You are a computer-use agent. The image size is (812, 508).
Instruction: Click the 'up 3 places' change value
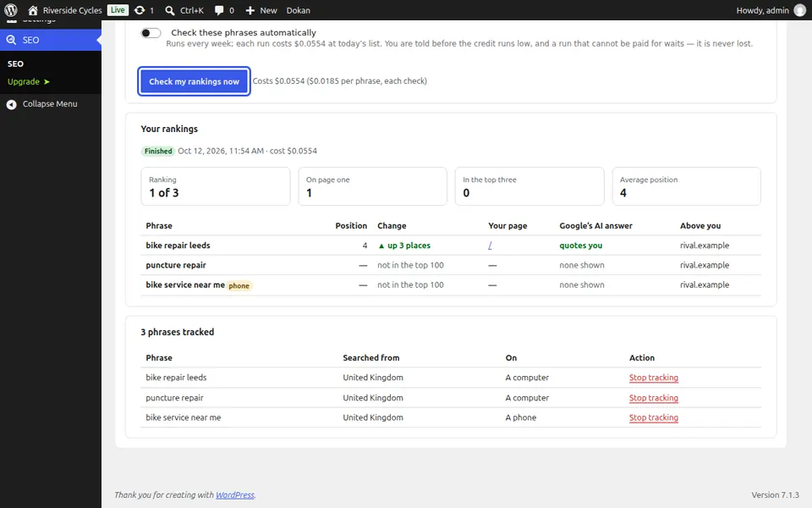[404, 246]
